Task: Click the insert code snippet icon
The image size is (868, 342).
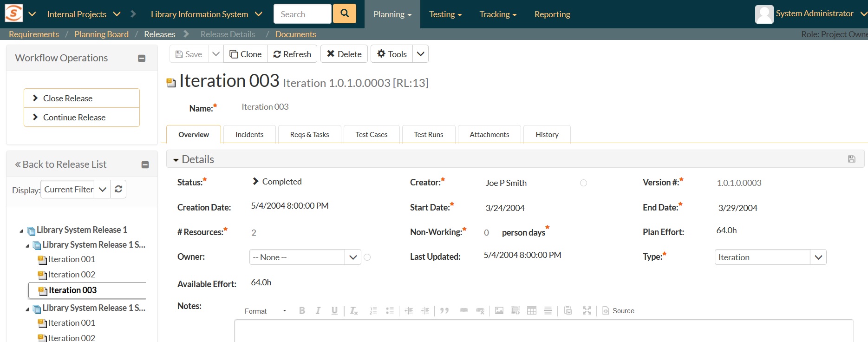Action: click(516, 310)
